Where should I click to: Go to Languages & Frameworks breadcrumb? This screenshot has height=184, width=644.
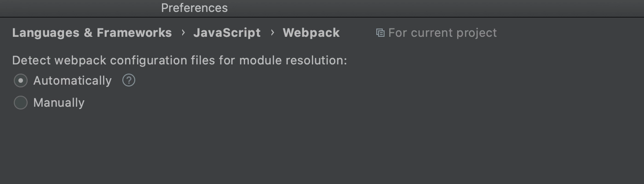click(92, 33)
